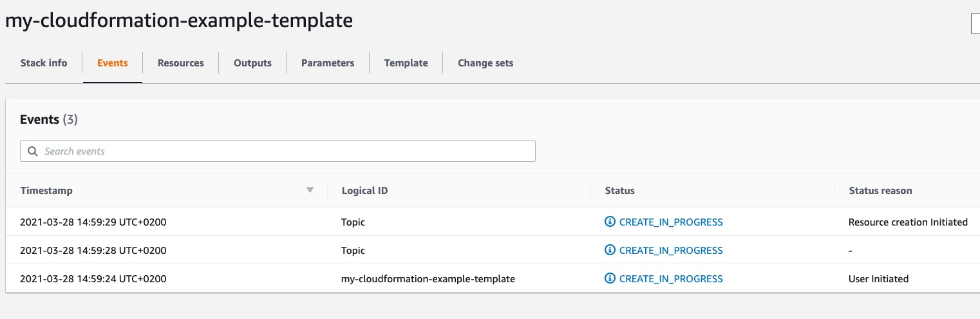View the Template tab
The width and height of the screenshot is (980, 319).
[x=406, y=63]
